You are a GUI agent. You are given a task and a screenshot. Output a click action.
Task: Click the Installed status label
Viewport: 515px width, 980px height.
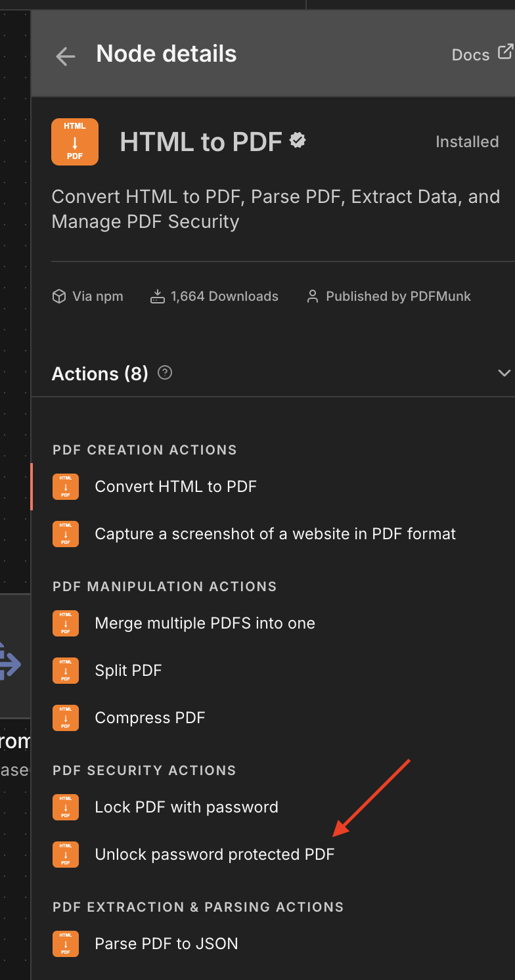467,142
